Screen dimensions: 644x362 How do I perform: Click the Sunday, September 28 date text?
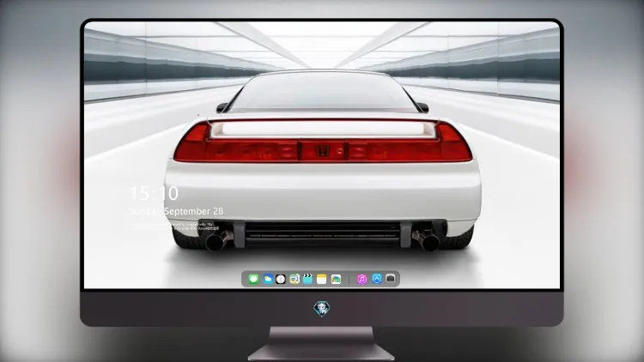[177, 211]
